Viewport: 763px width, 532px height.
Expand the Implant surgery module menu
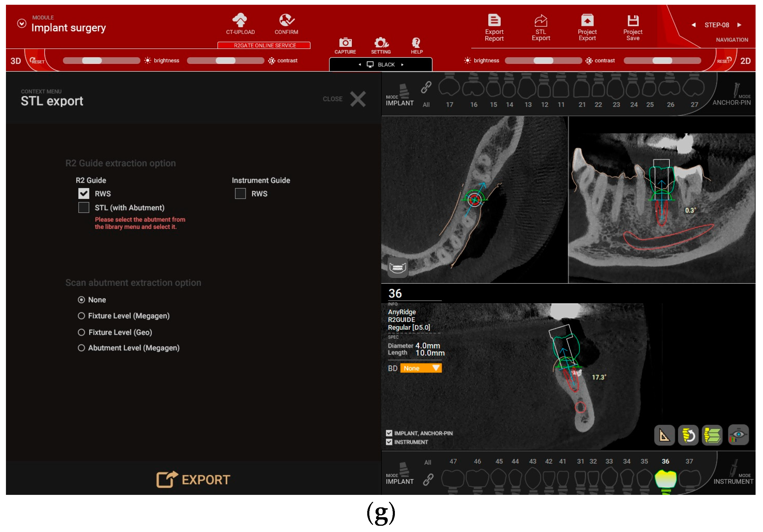(22, 23)
